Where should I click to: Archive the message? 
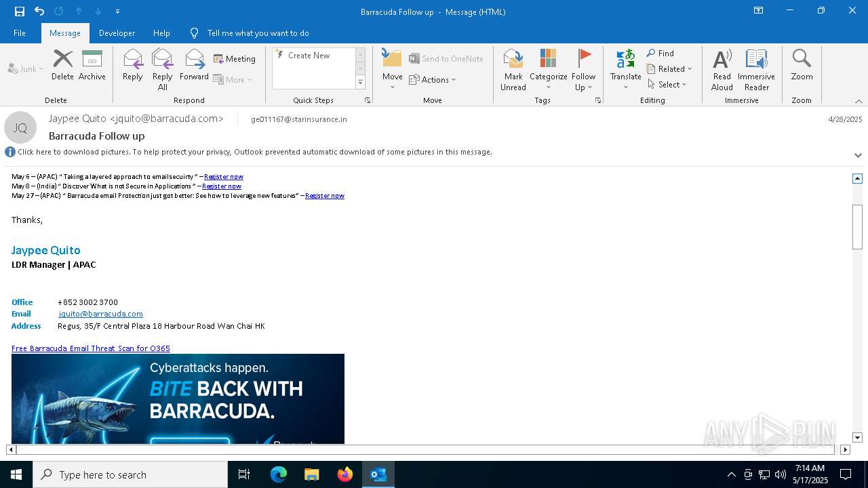coord(92,65)
